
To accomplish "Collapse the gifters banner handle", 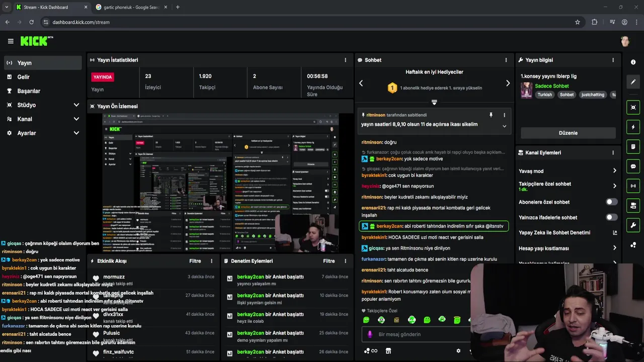I will [x=434, y=102].
